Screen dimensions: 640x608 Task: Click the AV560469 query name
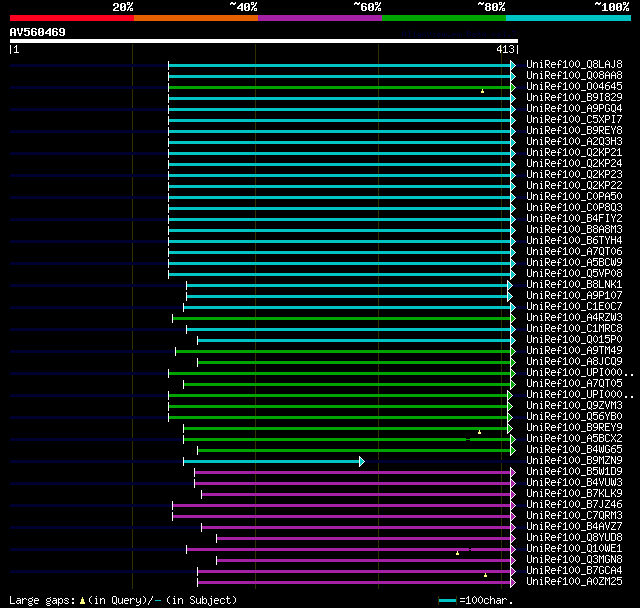38,32
